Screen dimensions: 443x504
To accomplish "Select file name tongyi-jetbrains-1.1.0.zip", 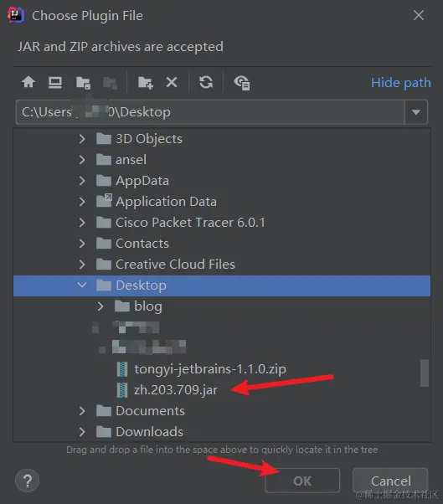I will 210,369.
